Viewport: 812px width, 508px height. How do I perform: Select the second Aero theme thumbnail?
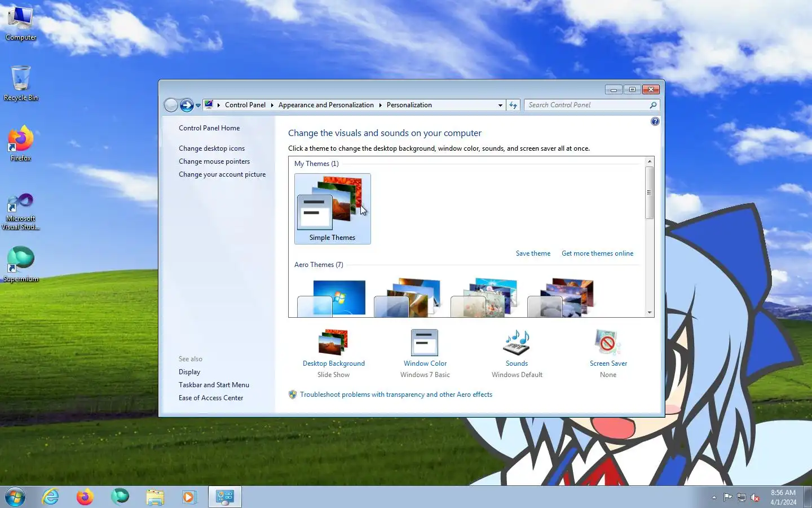tap(408, 297)
